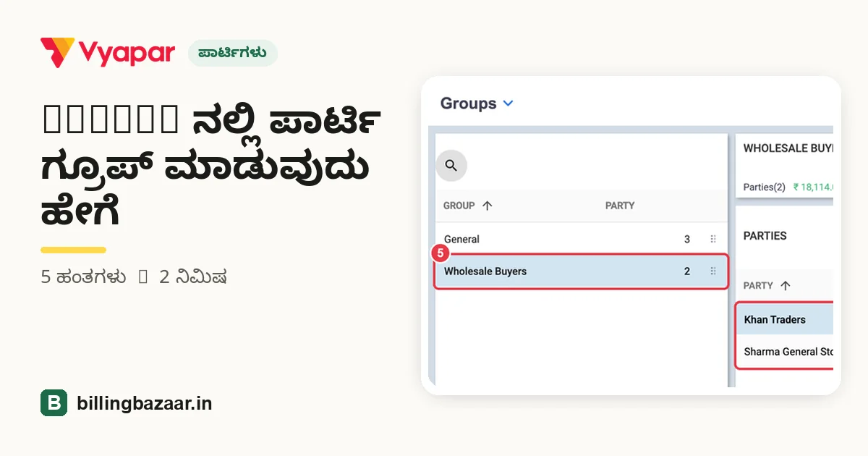The width and height of the screenshot is (868, 456).
Task: Click the party count 2 for Wholesale Buyers
Action: pos(687,271)
